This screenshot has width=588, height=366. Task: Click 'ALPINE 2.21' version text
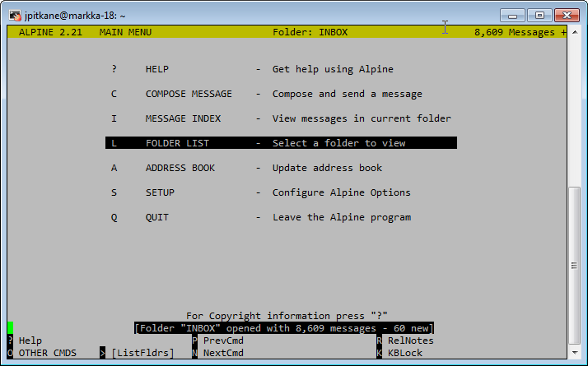coord(50,32)
